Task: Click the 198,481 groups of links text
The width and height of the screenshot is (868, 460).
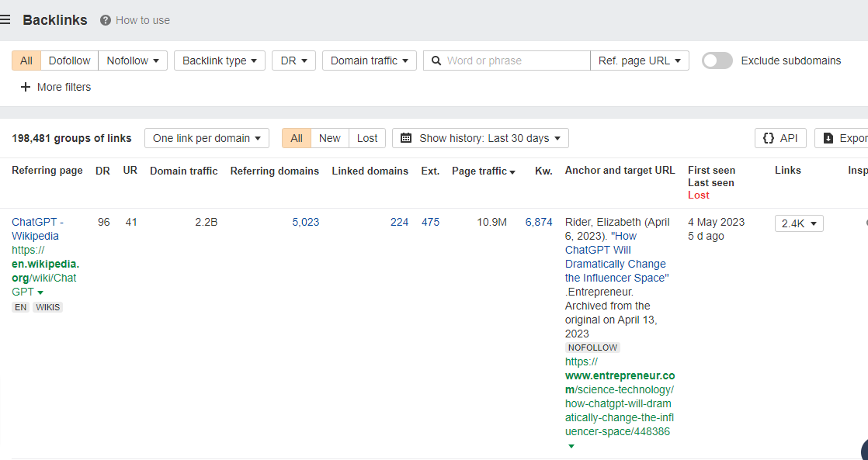Action: (71, 138)
